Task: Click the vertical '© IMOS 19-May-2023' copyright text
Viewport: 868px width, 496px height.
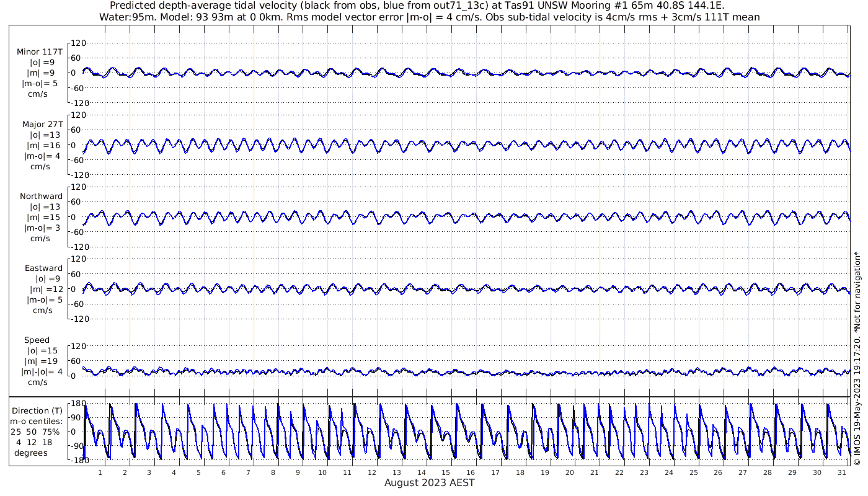Action: coord(859,358)
